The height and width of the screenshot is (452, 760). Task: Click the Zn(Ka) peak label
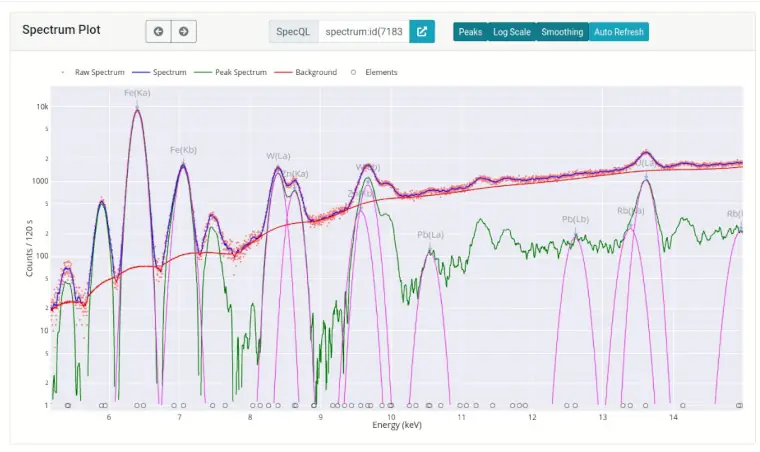(x=296, y=174)
